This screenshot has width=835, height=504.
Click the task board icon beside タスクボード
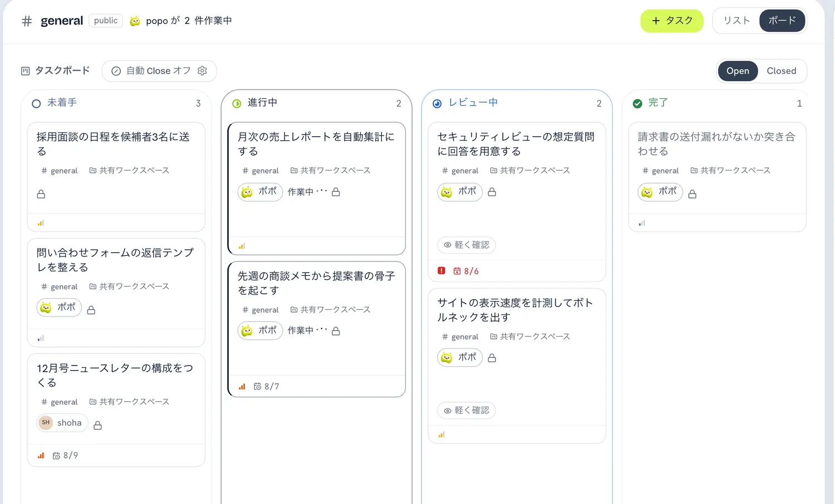25,71
